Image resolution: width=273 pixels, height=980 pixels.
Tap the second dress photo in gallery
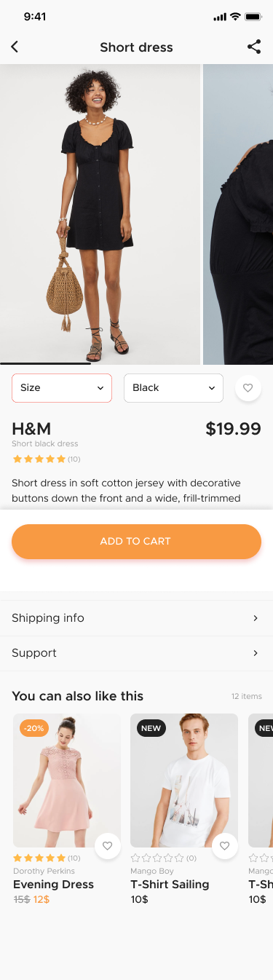pos(238,214)
